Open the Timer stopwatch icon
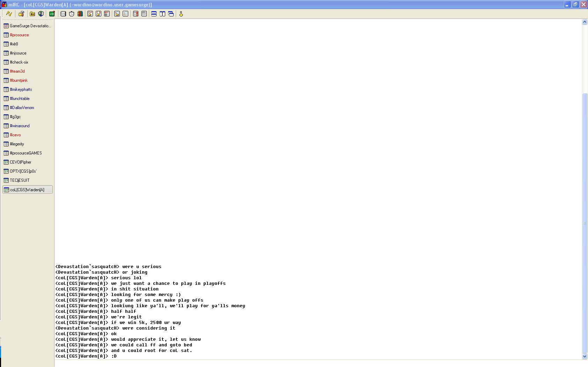The image size is (588, 367). 72,14
